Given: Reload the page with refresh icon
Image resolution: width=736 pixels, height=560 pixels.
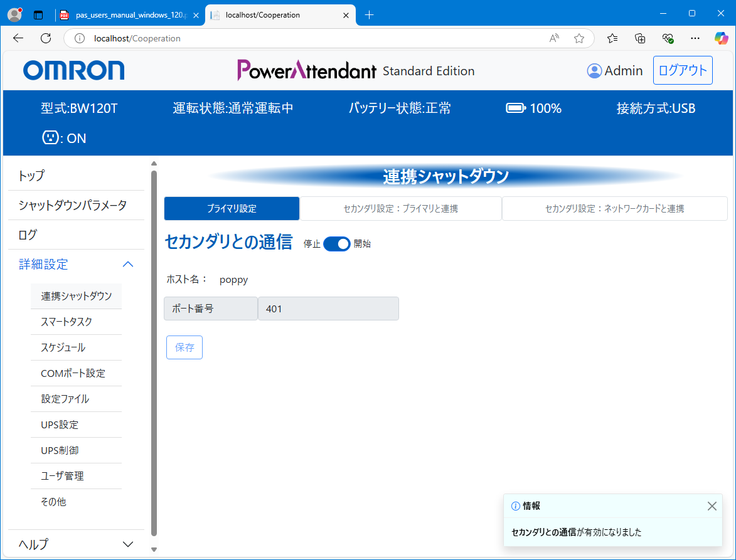Looking at the screenshot, I should 46,38.
